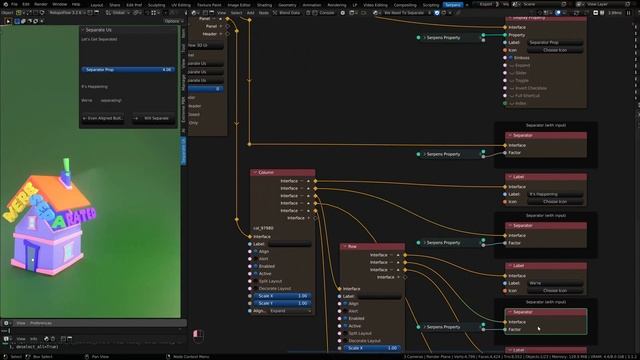Click Scale X slider in Row node
This screenshot has height=360, width=640.
coord(372,348)
